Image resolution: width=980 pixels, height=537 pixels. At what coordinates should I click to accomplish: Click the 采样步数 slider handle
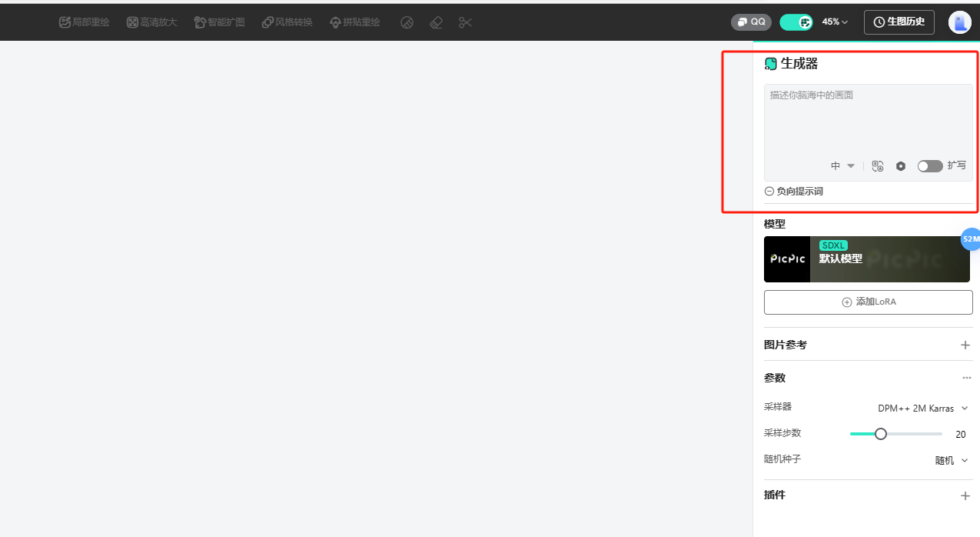point(881,434)
